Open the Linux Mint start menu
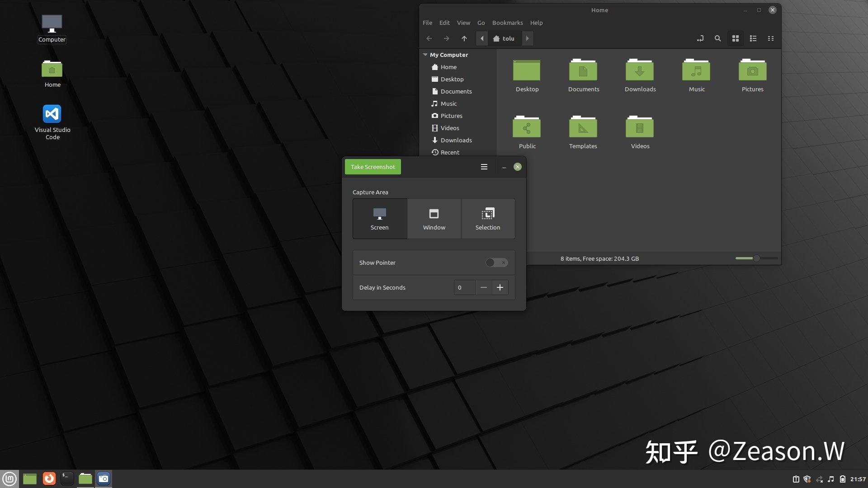 (x=9, y=479)
